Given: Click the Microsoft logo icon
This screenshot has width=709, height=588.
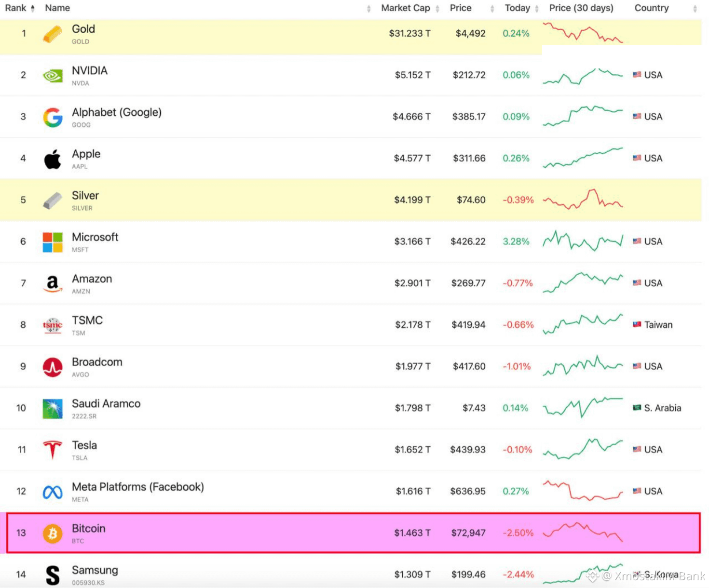Looking at the screenshot, I should [x=52, y=242].
